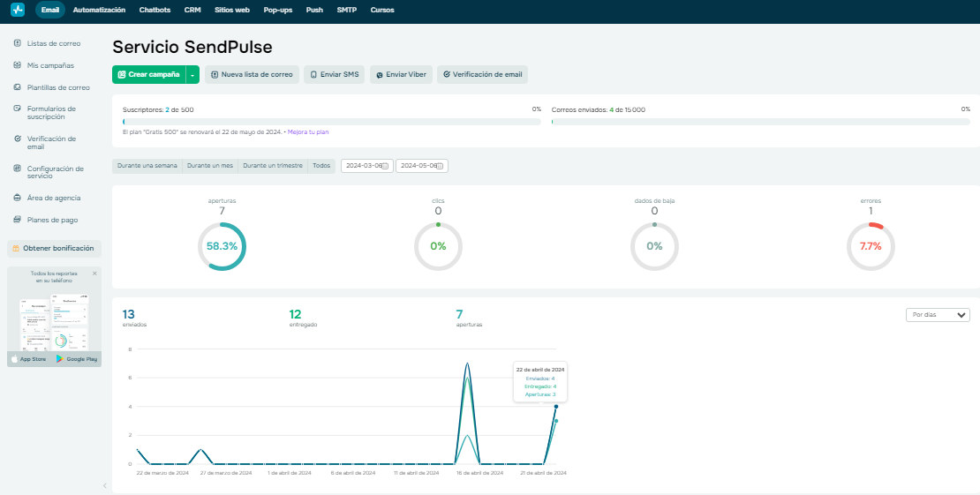Image resolution: width=980 pixels, height=495 pixels.
Task: Click the start date field 2024-03-06
Action: (367, 166)
